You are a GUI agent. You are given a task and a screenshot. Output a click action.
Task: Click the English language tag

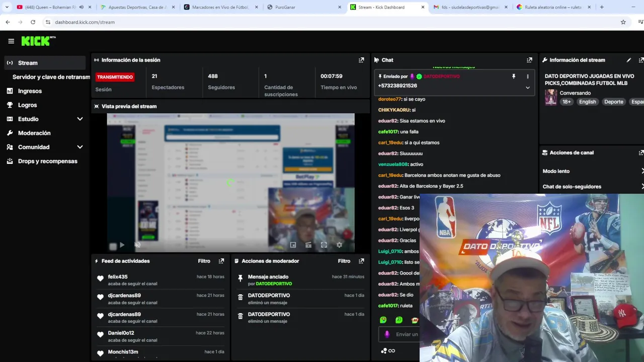[x=587, y=102]
